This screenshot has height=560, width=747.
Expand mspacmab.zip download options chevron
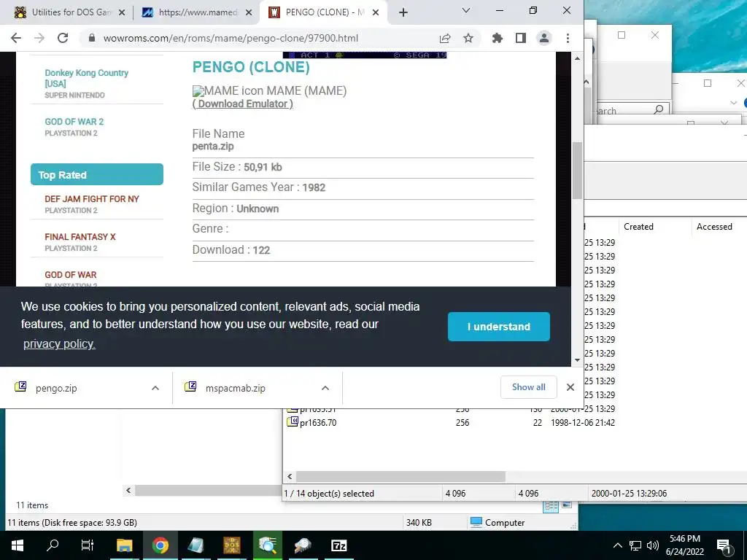tap(325, 388)
